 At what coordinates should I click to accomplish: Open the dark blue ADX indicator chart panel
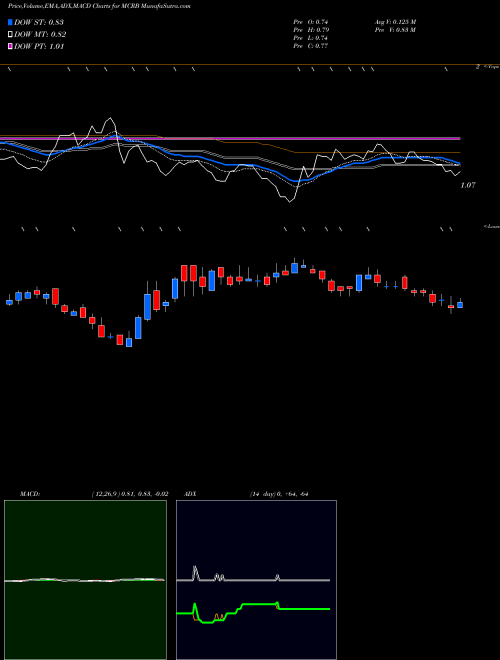pos(256,580)
